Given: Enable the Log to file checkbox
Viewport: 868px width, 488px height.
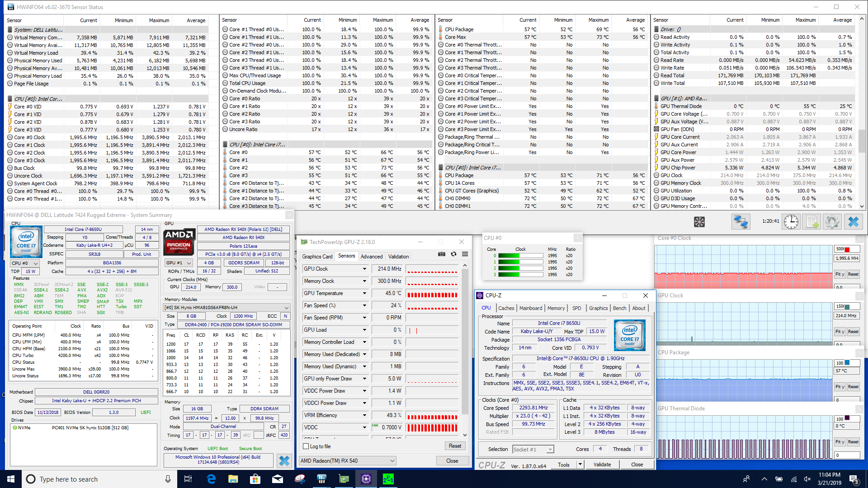Looking at the screenshot, I should (x=306, y=446).
